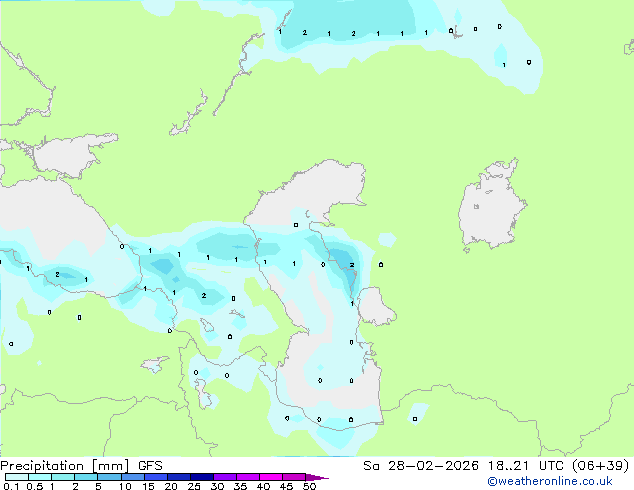The image size is (634, 490).
Task: Click the legend tick label '30'
Action: [x=217, y=486]
